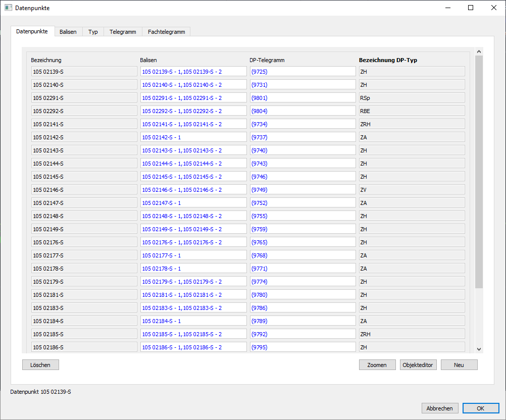Click scroll up arrow of the list
Screen dimensions: 506x420
coord(479,51)
